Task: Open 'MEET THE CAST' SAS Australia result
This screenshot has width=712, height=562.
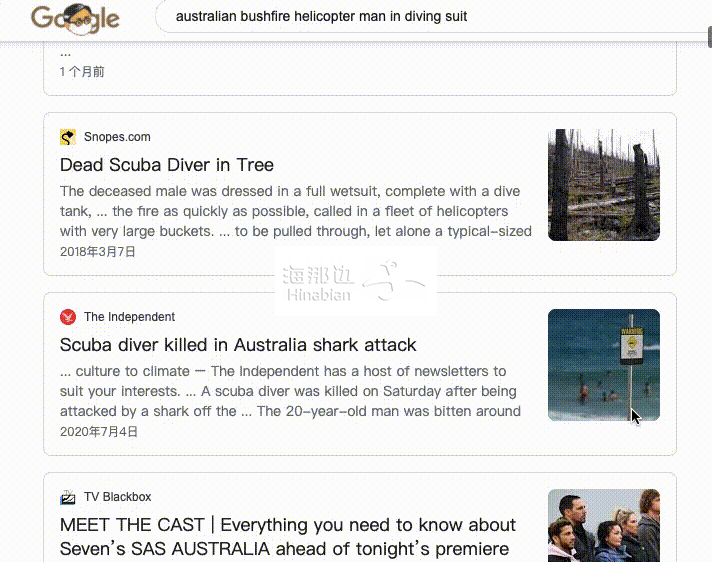Action: (288, 537)
